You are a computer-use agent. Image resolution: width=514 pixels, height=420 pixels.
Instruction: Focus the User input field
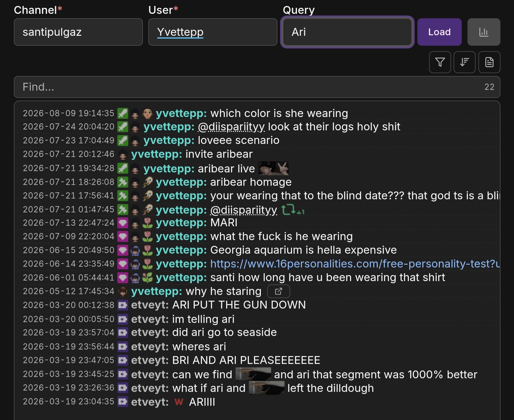(213, 32)
